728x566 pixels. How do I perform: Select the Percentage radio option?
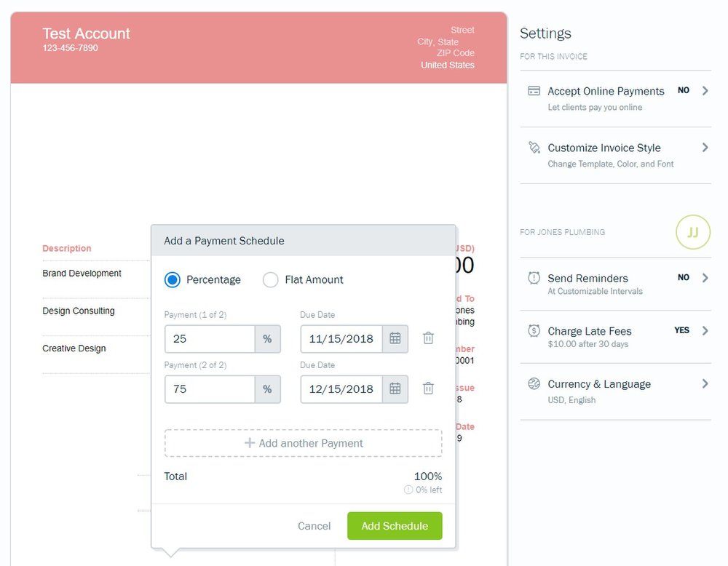click(173, 279)
